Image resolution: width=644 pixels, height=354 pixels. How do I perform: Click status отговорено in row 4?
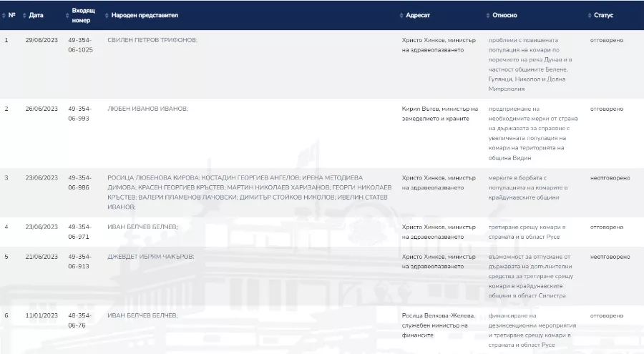(x=607, y=227)
